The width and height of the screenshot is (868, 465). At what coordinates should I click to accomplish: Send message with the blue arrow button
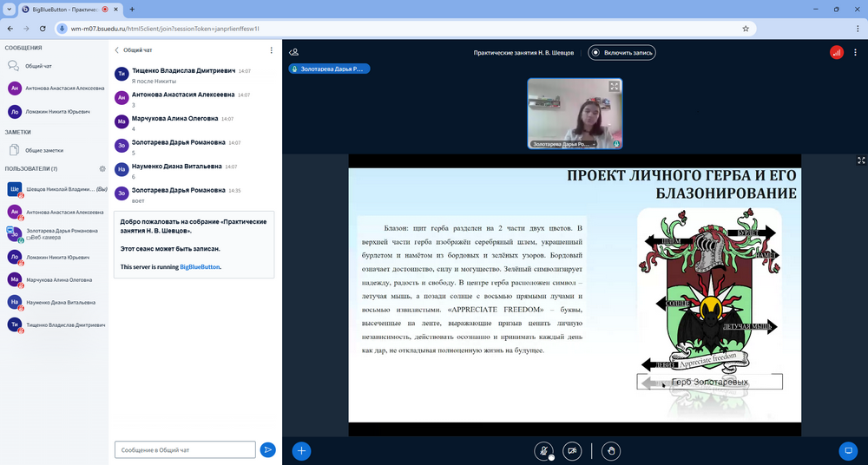pyautogui.click(x=268, y=449)
